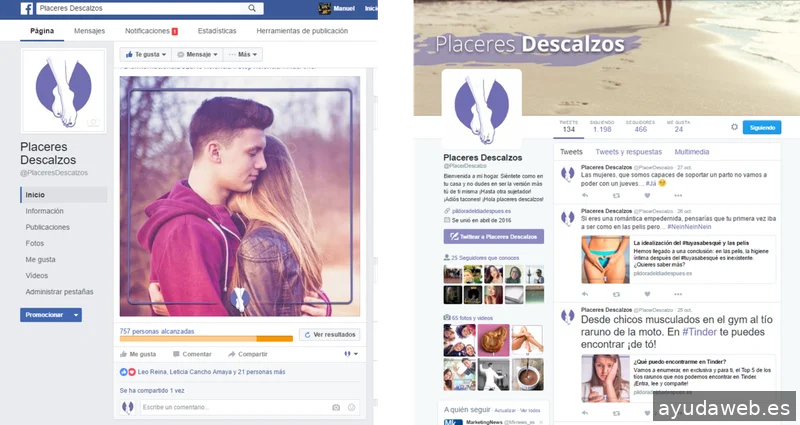Click the Facebook page profile picture
The height and width of the screenshot is (425, 800).
[x=63, y=91]
